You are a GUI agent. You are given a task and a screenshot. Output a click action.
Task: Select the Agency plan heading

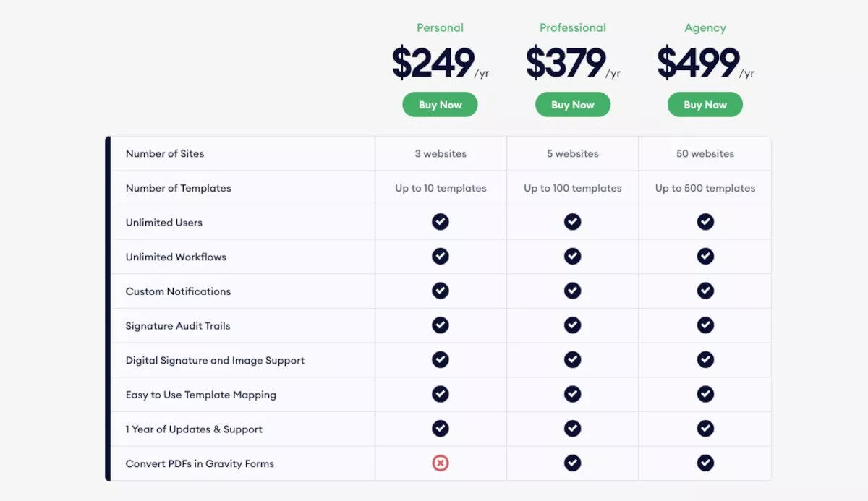tap(705, 27)
